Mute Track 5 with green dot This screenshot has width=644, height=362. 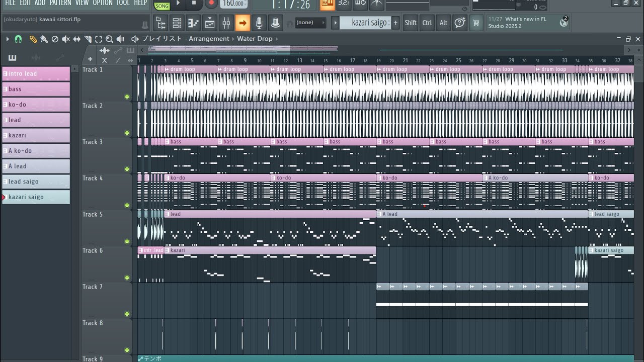click(x=127, y=241)
